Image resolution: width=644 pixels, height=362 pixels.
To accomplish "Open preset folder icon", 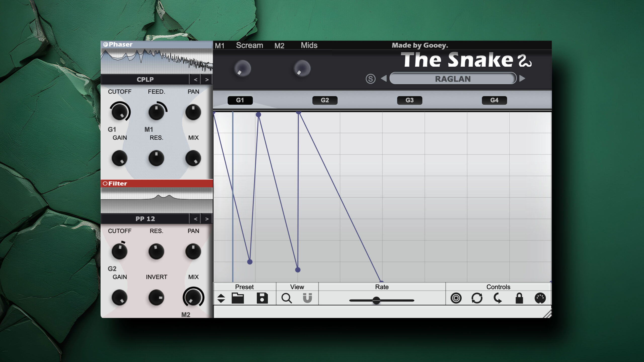I will (238, 298).
